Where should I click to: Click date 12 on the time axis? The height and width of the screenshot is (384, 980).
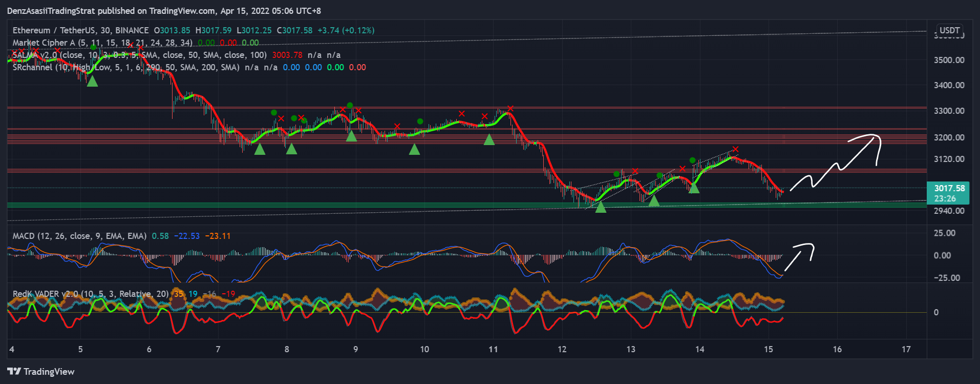click(x=562, y=349)
